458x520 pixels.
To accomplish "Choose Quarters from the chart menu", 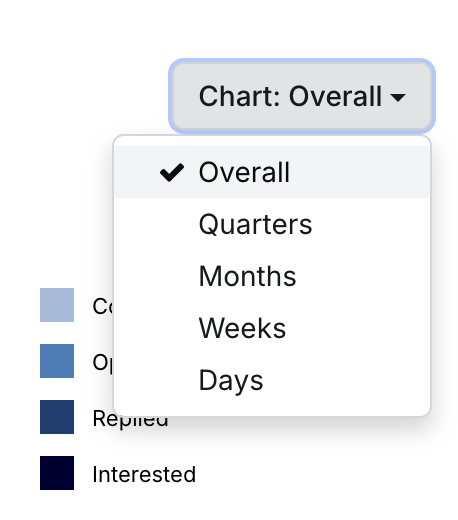I will coord(255,224).
